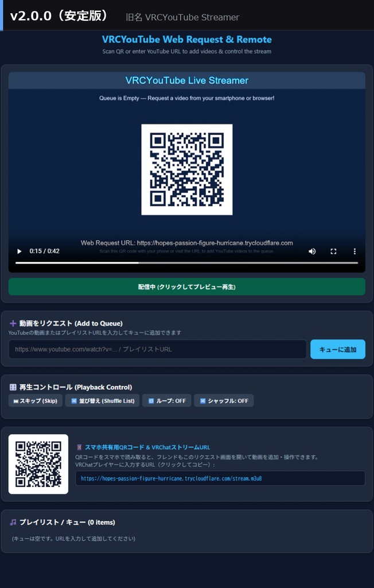Click the phone icon beside スマホ共有用QRコード
Viewport: 374px width, 588px height.
pyautogui.click(x=79, y=447)
